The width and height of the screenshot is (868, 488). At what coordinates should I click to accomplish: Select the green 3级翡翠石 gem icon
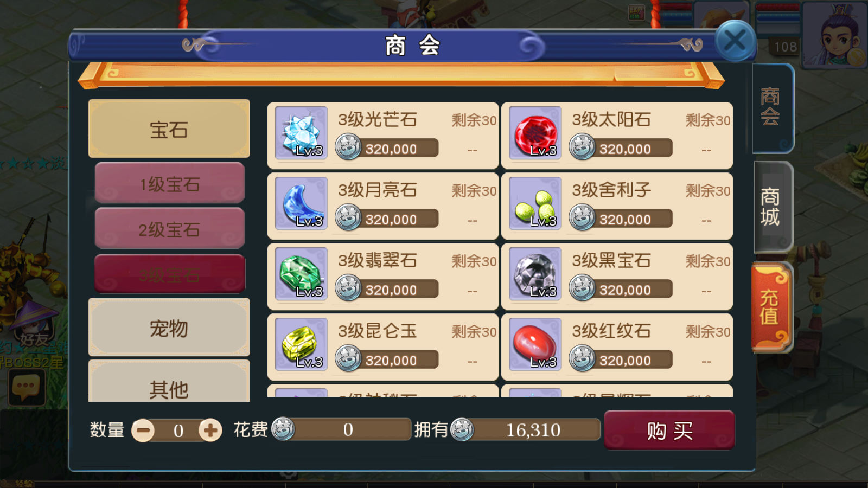[301, 274]
